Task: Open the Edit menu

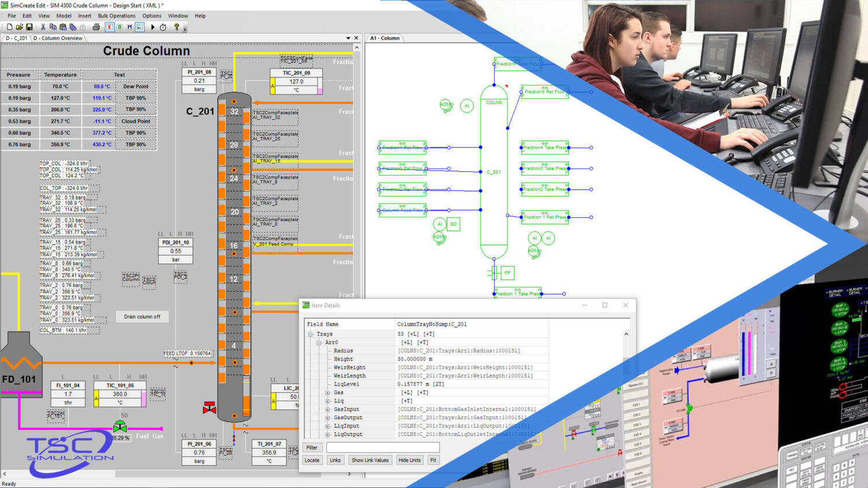Action: [x=27, y=16]
